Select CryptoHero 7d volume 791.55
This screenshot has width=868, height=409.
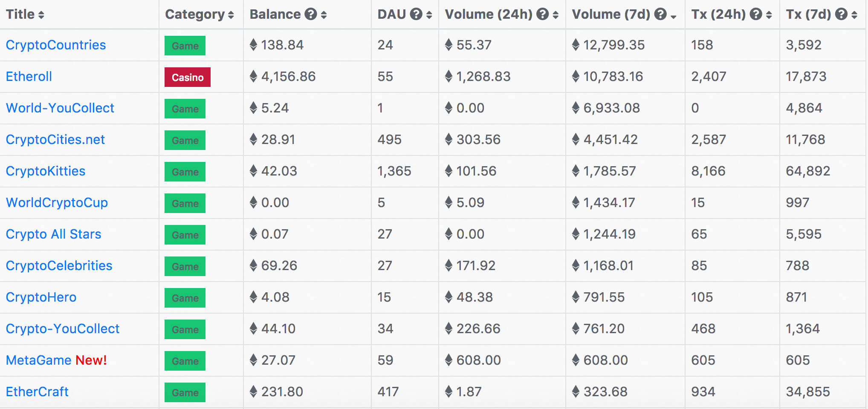(x=604, y=297)
